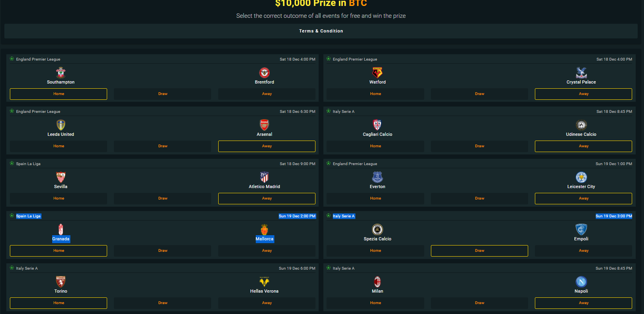Image resolution: width=644 pixels, height=314 pixels.
Task: Choose Away for Granada vs Mallorca
Action: 266,251
